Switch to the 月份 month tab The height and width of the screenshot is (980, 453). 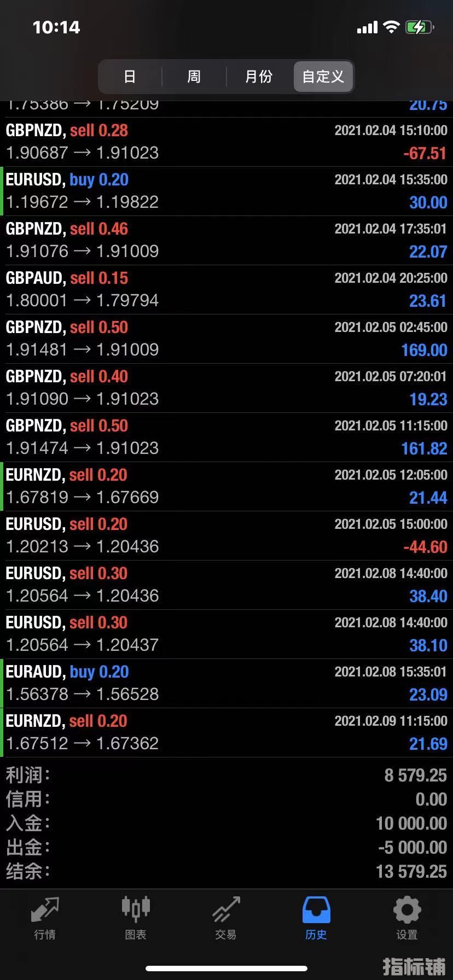[259, 77]
